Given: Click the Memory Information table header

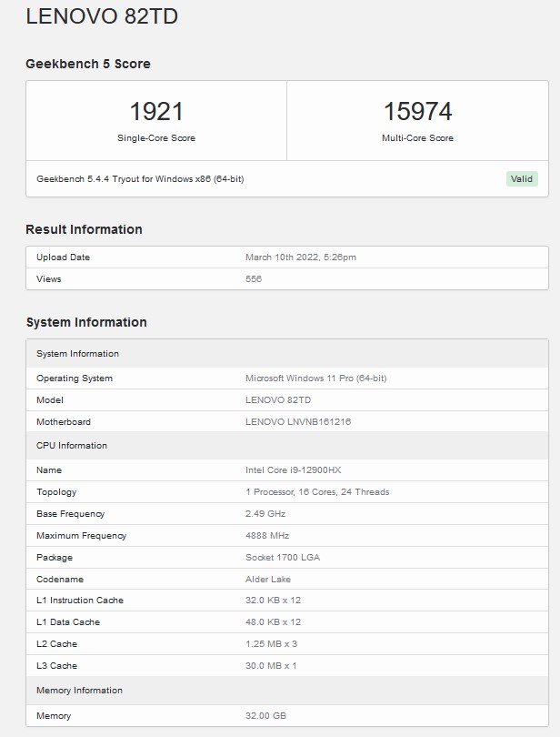Looking at the screenshot, I should (287, 691).
